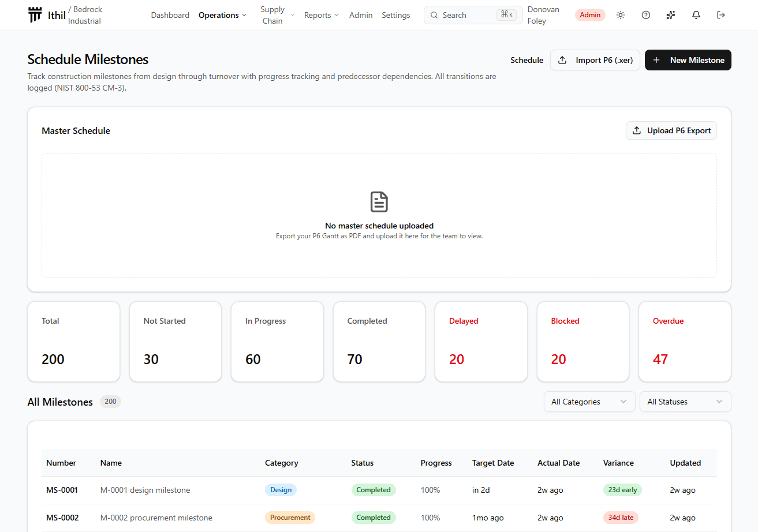
Task: Click the Name column header
Action: (x=111, y=463)
